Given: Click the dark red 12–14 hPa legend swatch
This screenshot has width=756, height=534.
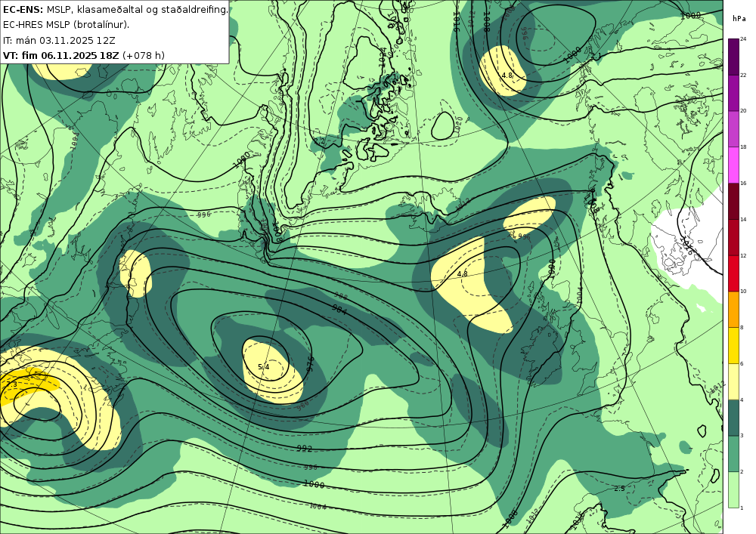Looking at the screenshot, I should click(x=733, y=237).
